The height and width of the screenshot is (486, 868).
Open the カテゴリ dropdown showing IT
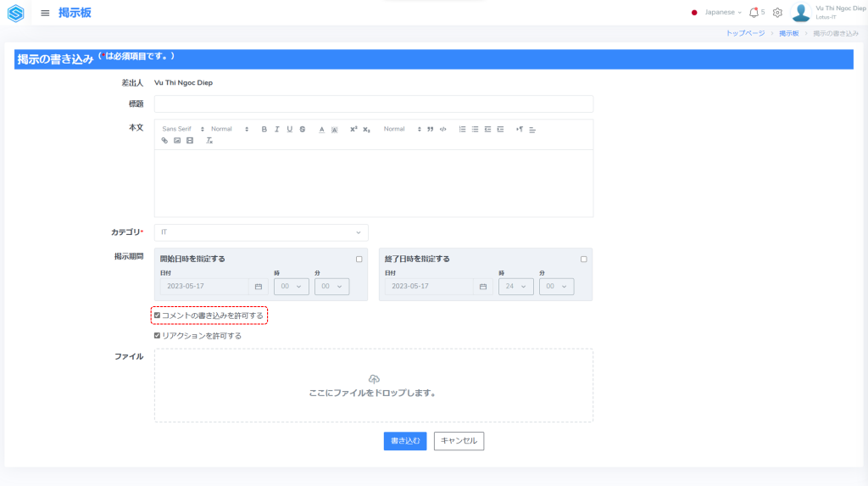261,232
